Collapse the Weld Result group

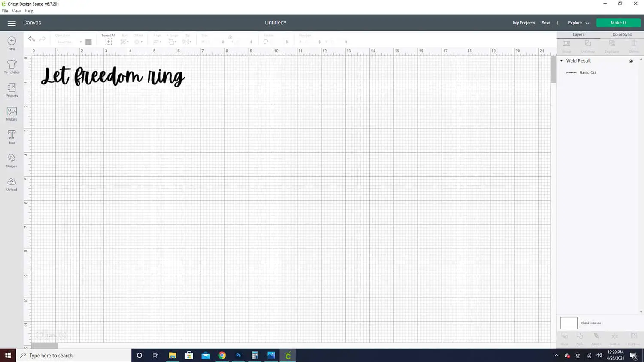pyautogui.click(x=561, y=61)
